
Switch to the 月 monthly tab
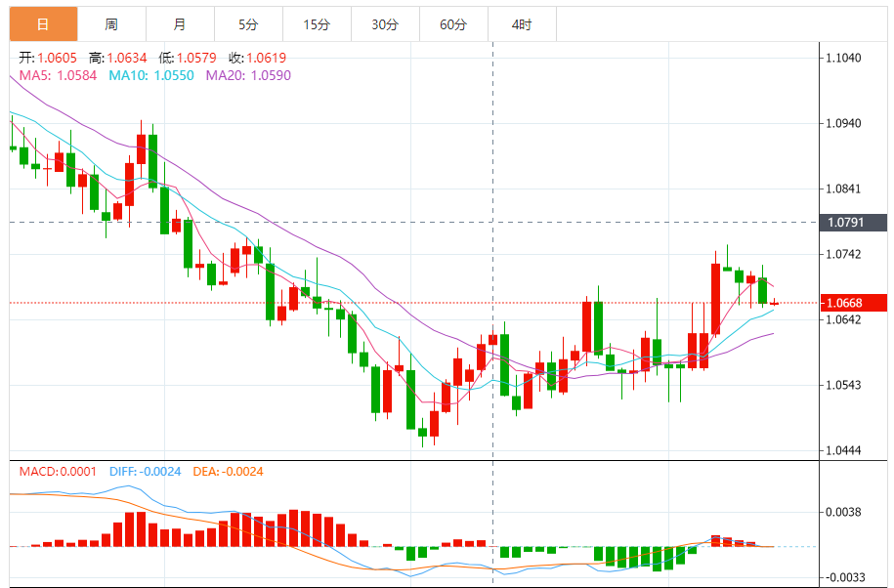(180, 24)
